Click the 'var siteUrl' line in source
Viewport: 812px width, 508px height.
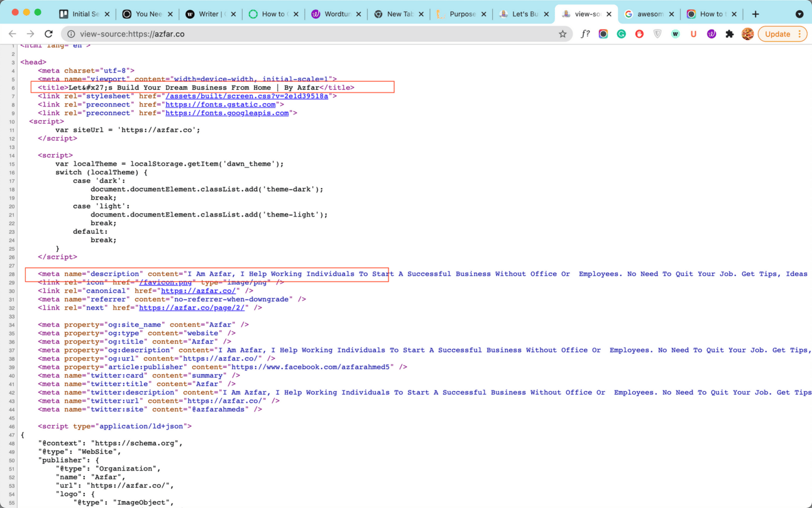(128, 130)
